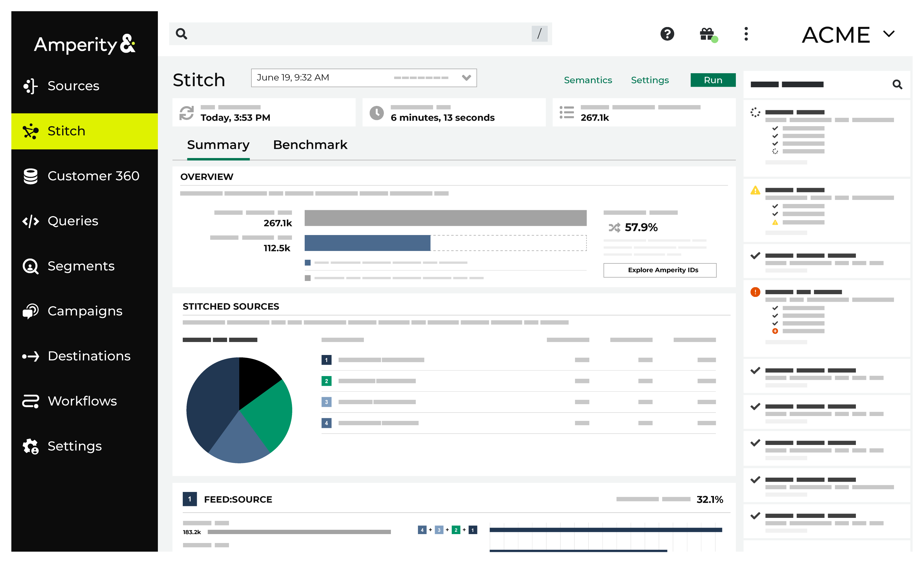The width and height of the screenshot is (924, 563).
Task: Open Customer 360 from the sidebar
Action: click(84, 176)
